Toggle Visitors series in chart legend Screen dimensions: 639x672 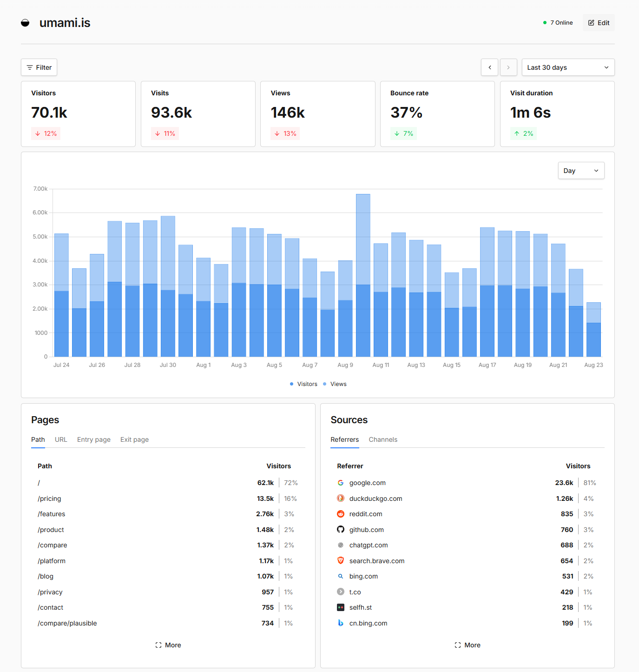pos(303,384)
